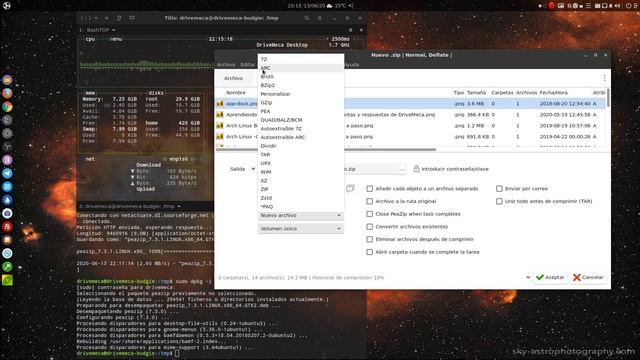
Task: Click the file icon of Aprendiendo row
Action: coord(220,115)
